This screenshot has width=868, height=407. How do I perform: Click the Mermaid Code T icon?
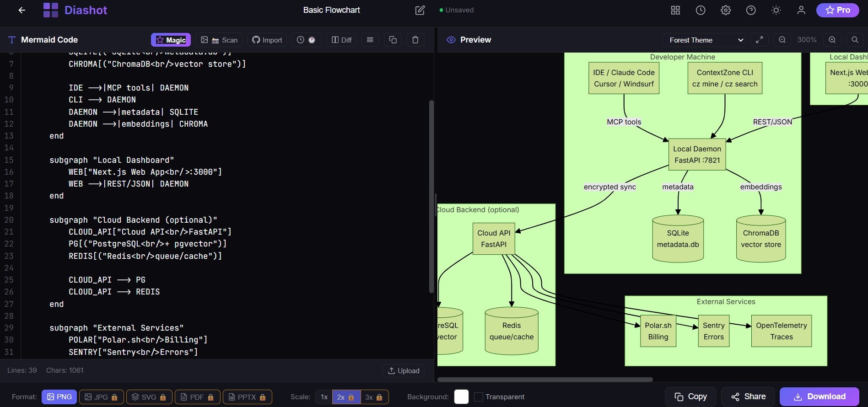click(x=12, y=40)
